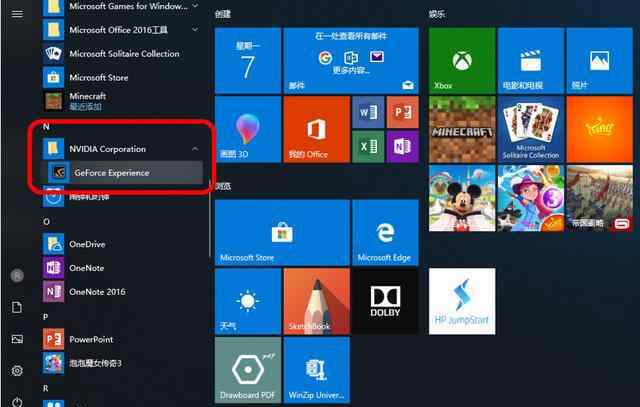Open the Dolby tile
Image resolution: width=640 pixels, height=407 pixels.
[385, 301]
